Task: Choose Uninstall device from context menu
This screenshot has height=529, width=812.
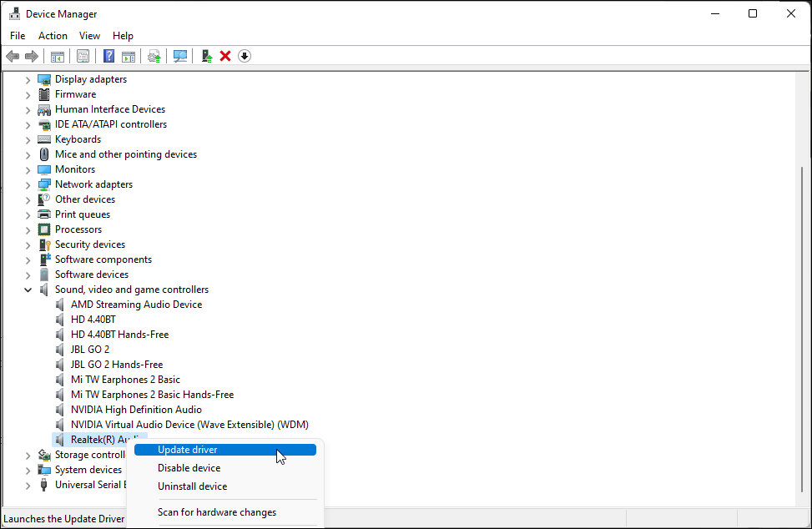Action: 225,486
